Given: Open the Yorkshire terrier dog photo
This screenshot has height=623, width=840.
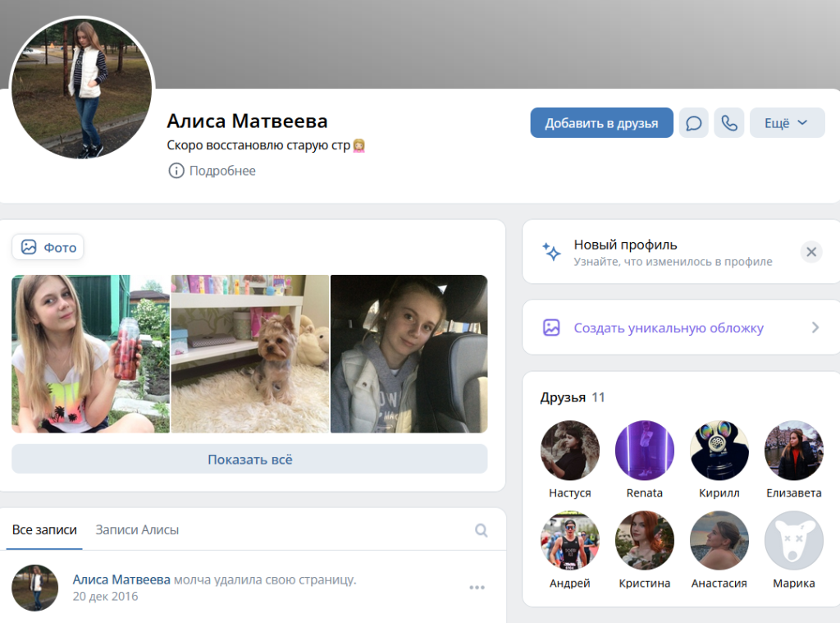Looking at the screenshot, I should coord(249,354).
